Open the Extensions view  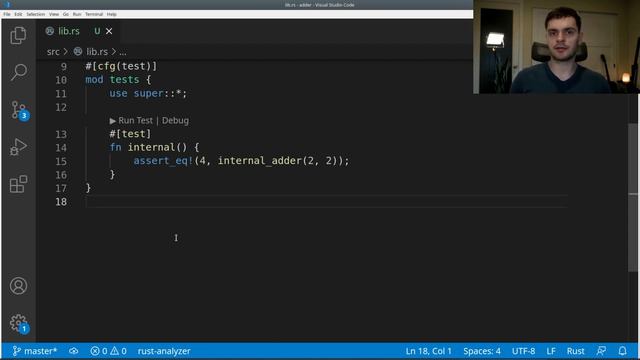18,184
